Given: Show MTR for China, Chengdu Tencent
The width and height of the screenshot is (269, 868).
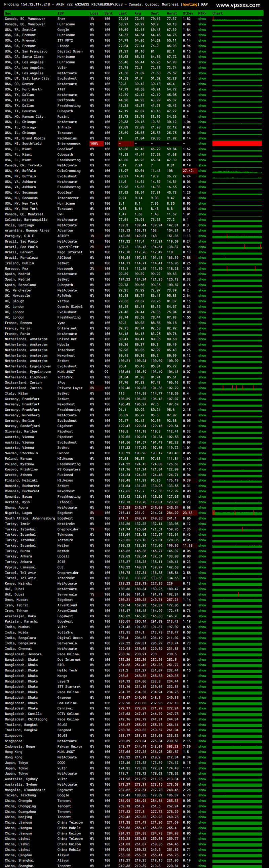Looking at the screenshot, I should 202,800.
